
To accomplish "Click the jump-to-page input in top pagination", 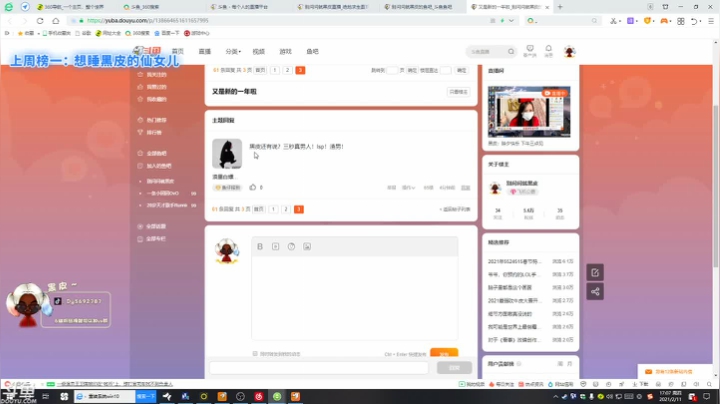I will click(x=392, y=70).
